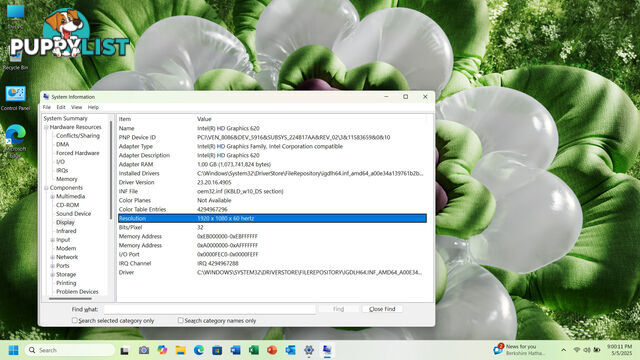The height and width of the screenshot is (360, 640).
Task: Open Copilot from the taskbar
Action: pos(162,350)
